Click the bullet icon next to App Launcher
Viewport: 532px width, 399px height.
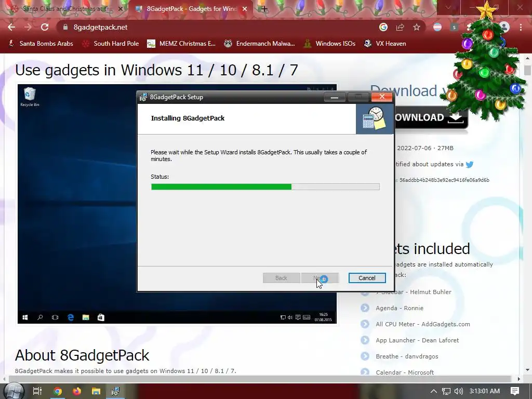[x=365, y=340]
